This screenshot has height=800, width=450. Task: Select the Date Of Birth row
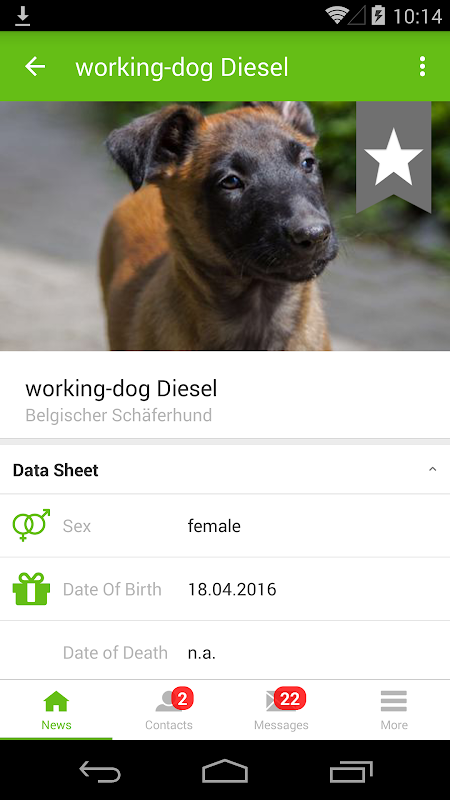pos(225,589)
